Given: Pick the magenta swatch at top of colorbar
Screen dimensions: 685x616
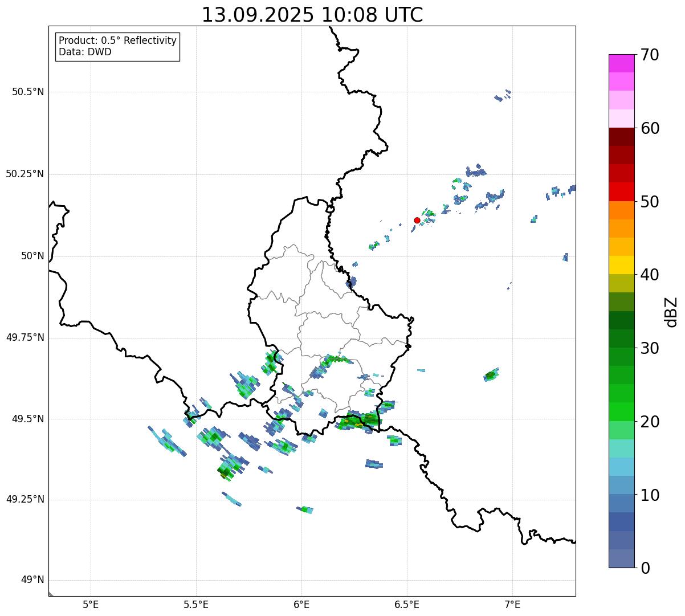Looking at the screenshot, I should [x=621, y=63].
